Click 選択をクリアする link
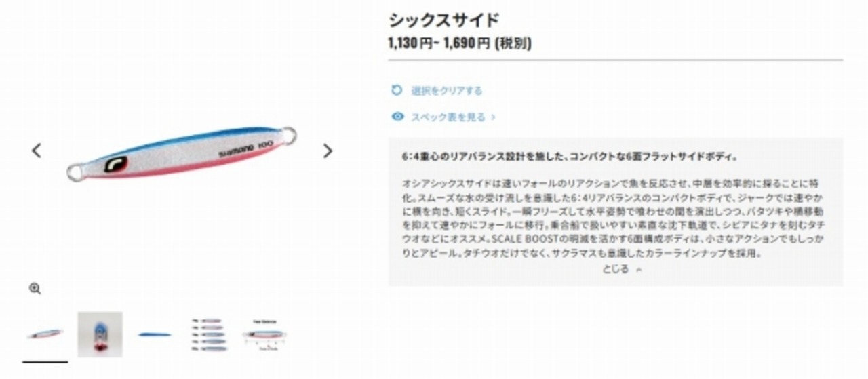The image size is (868, 379). click(x=447, y=90)
